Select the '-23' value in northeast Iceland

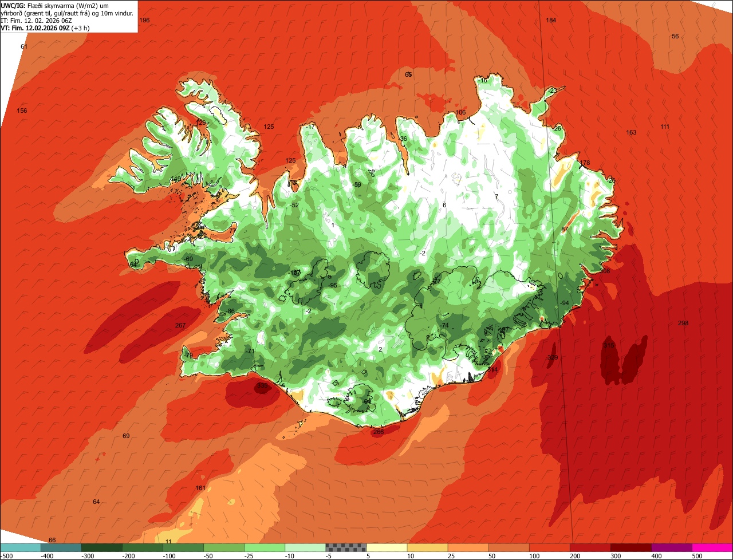tap(552, 90)
